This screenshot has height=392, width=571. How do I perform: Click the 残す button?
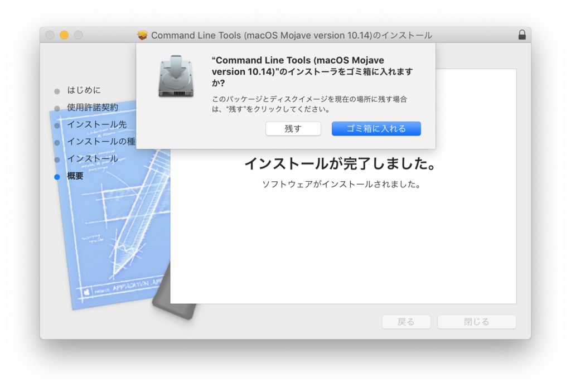(x=293, y=129)
